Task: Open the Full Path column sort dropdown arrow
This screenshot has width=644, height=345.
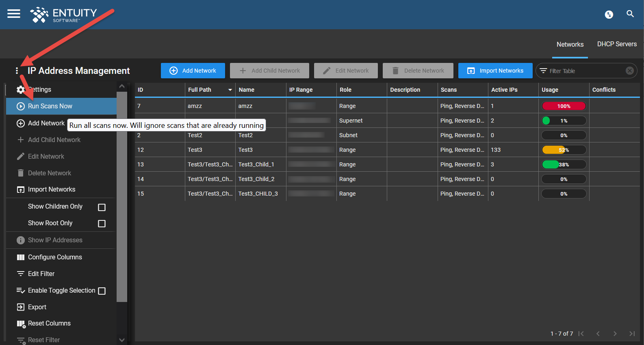Action: pos(230,90)
